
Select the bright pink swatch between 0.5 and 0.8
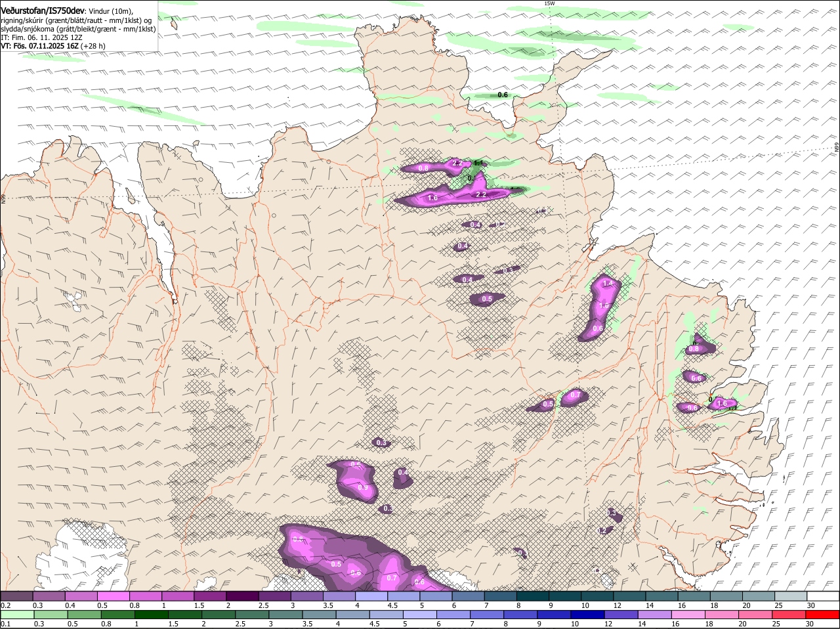[x=114, y=596]
